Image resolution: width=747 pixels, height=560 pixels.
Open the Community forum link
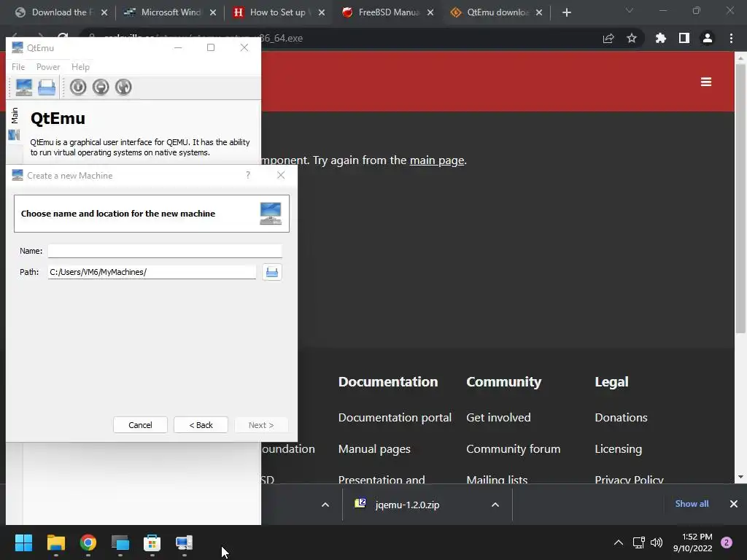click(513, 449)
